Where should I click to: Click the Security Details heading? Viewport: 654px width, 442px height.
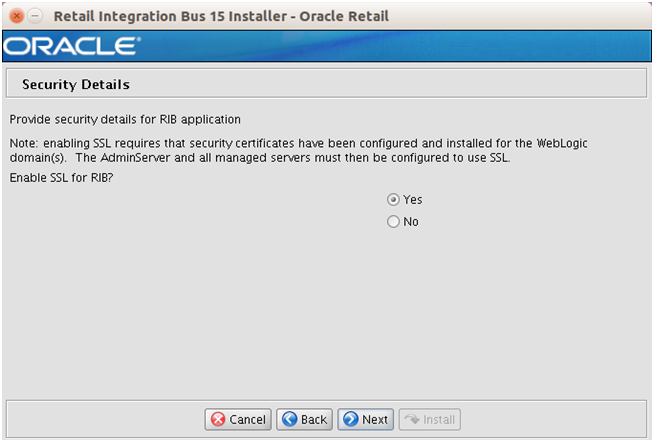tap(76, 85)
